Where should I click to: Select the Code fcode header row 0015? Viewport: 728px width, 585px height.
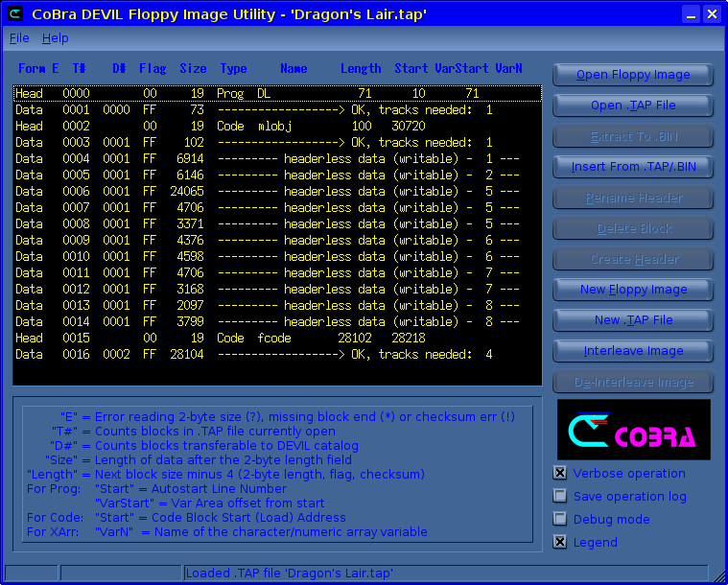pos(276,339)
